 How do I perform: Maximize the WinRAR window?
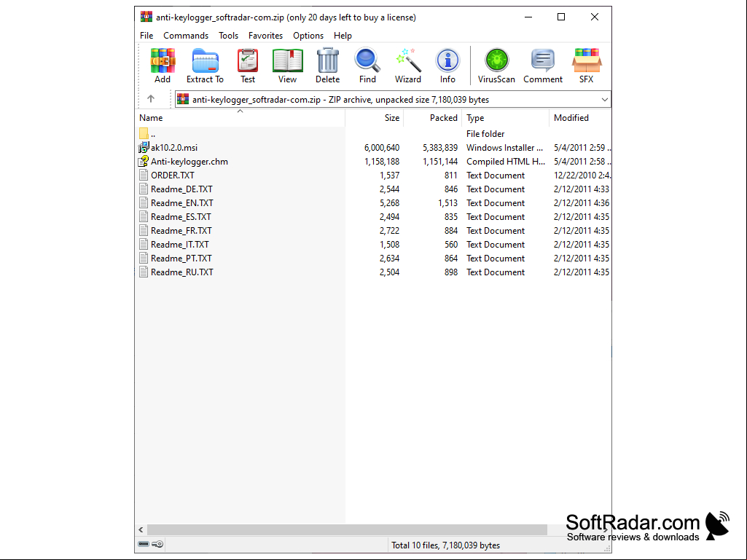pos(561,17)
